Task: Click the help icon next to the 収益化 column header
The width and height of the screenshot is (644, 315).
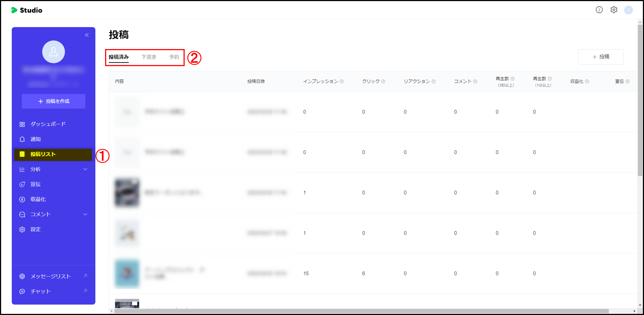Action: [x=587, y=81]
